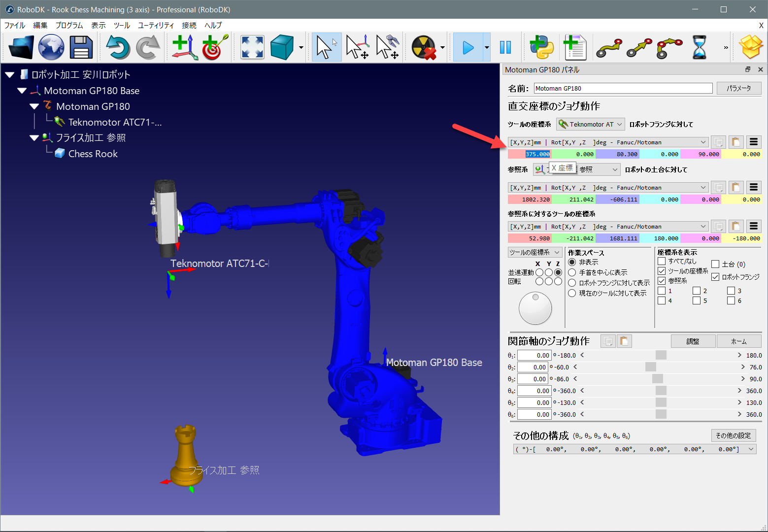Expand the other configurations dropdown
The image size is (768, 532).
coord(634,449)
